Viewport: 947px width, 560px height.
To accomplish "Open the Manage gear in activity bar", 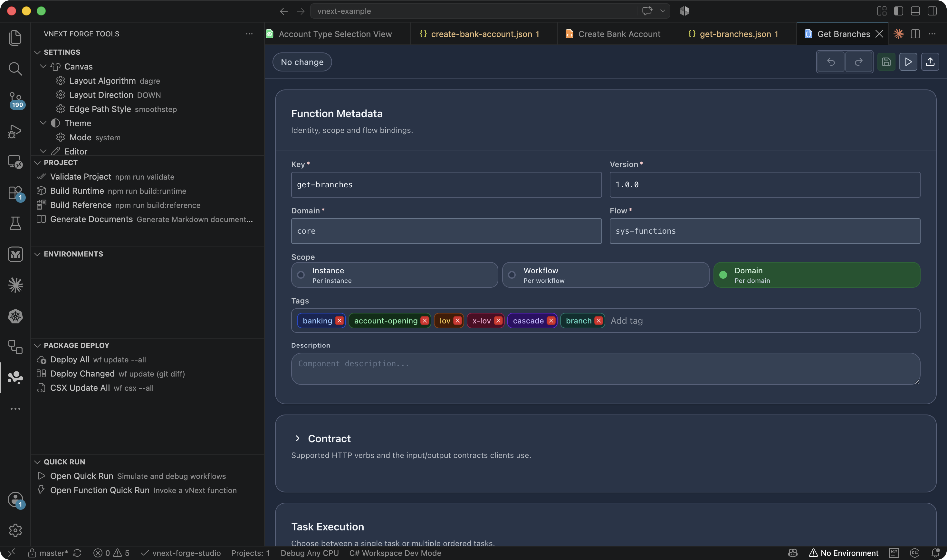I will tap(15, 530).
